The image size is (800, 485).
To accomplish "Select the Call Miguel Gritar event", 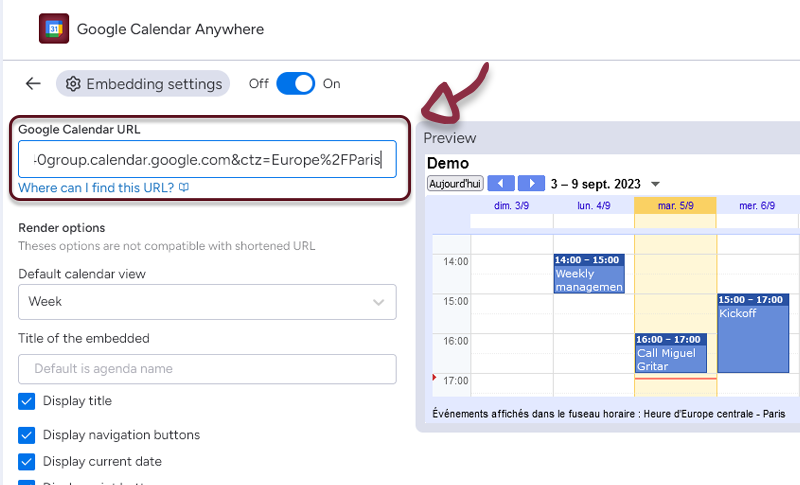I will [x=671, y=354].
